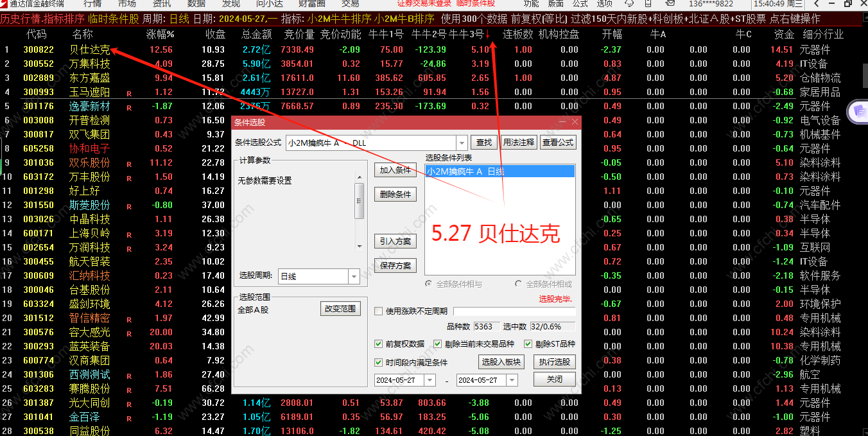Viewport: 868px width, 436px height.
Task: Open the start date 2024-05-27 picker
Action: [x=430, y=380]
